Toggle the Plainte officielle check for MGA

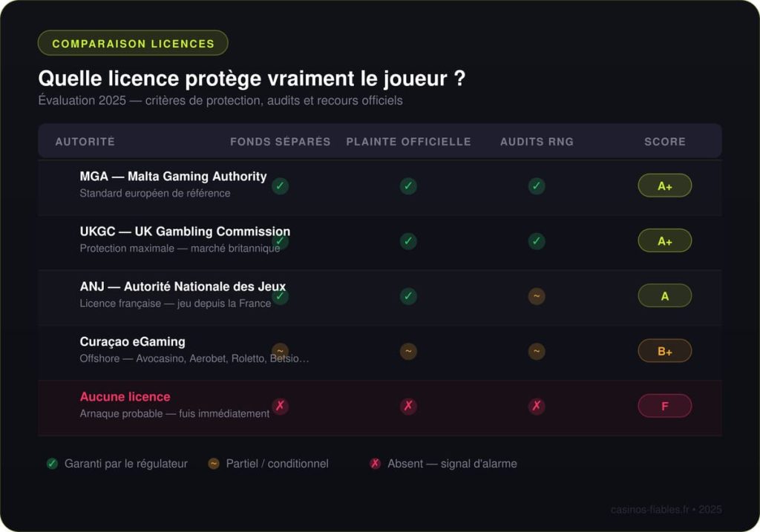(408, 185)
